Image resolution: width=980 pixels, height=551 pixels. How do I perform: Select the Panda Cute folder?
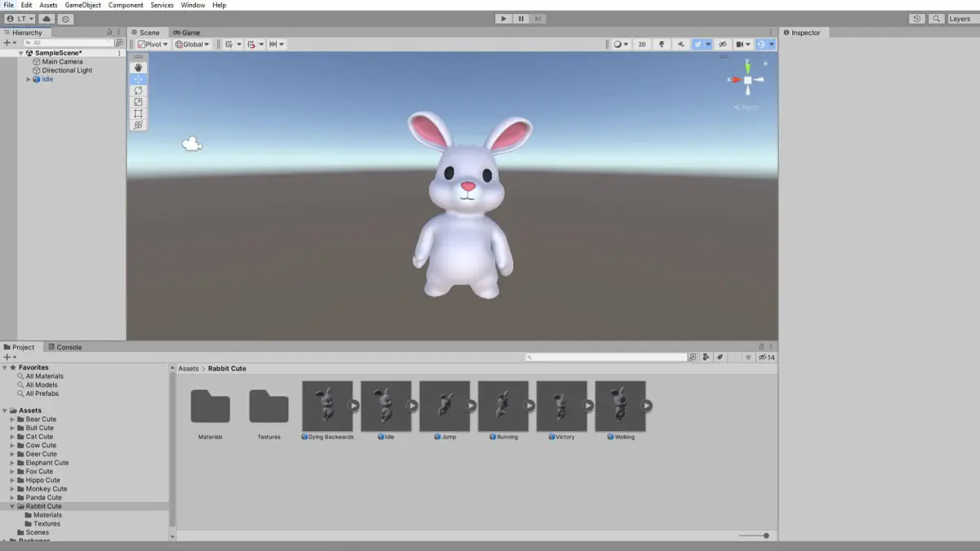tap(43, 497)
